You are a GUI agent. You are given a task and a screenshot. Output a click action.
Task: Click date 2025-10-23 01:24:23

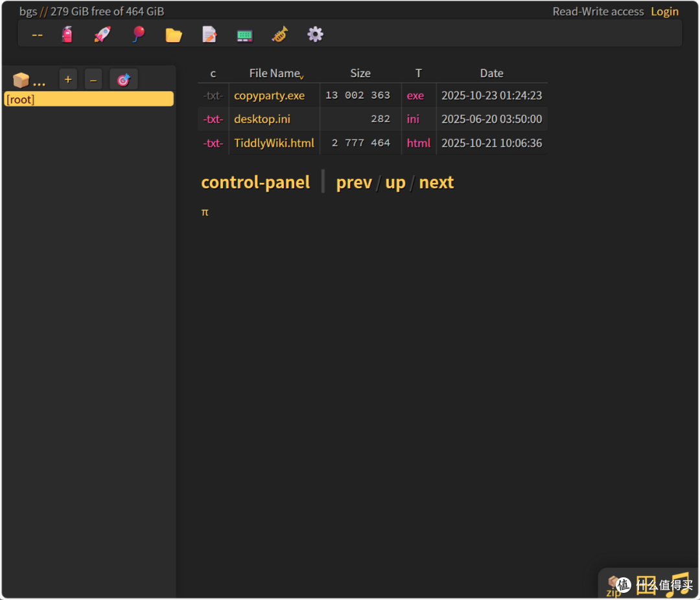pos(491,95)
